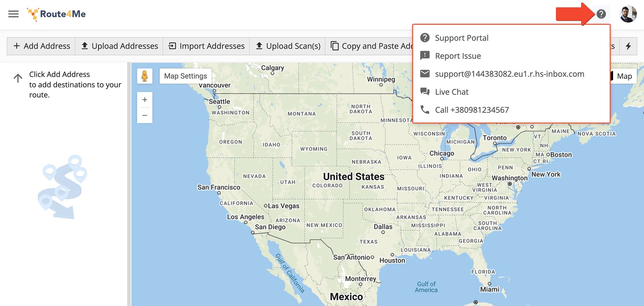Click the Route4Me logo
The height and width of the screenshot is (306, 644).
pyautogui.click(x=57, y=14)
